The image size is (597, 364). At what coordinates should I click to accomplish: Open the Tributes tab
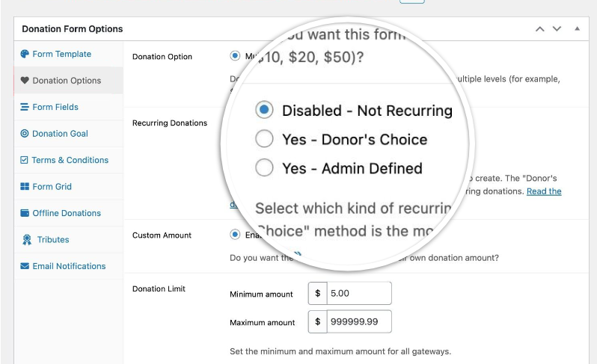tap(69, 240)
